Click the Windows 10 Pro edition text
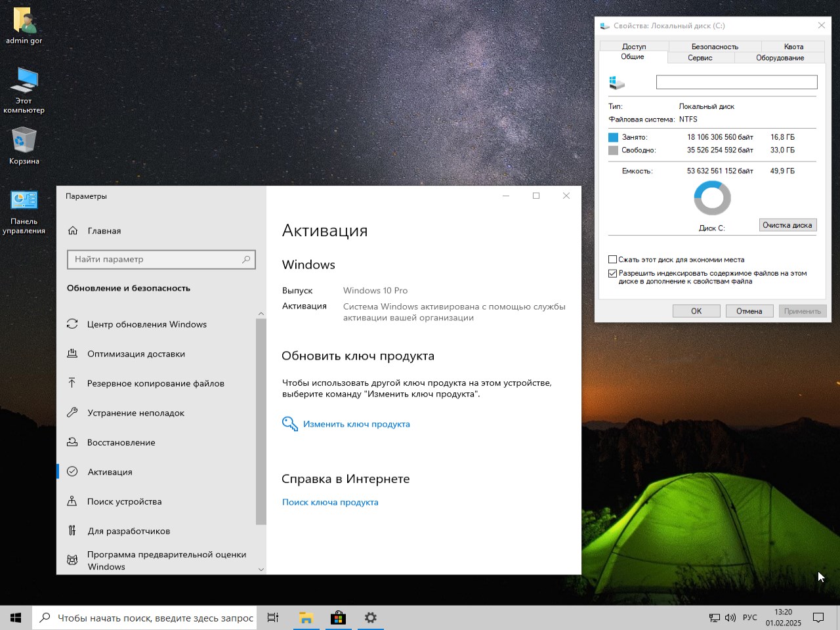The width and height of the screenshot is (840, 630). pos(375,291)
